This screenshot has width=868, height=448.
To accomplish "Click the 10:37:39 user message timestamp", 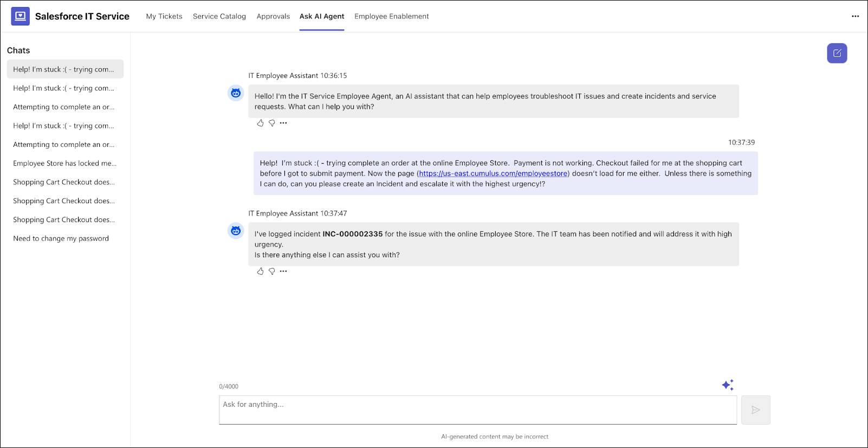I will click(741, 142).
